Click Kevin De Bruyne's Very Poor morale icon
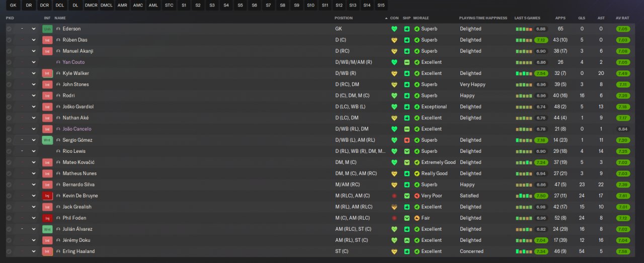The width and height of the screenshot is (644, 263). (x=417, y=196)
